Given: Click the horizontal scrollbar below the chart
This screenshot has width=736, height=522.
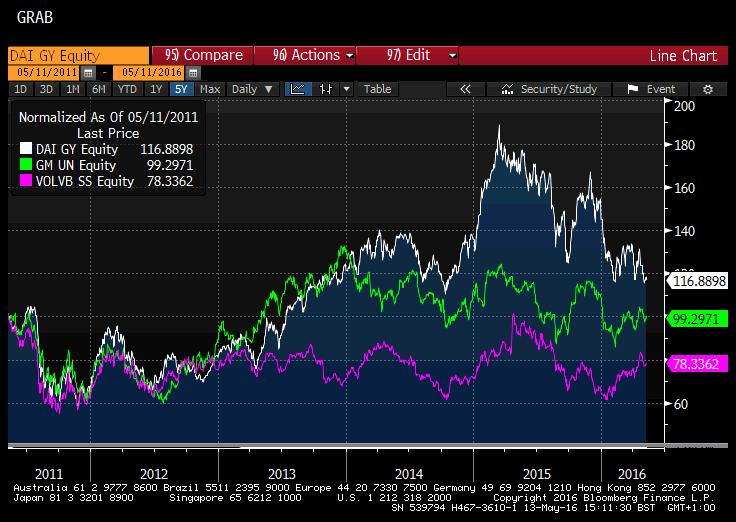Looking at the screenshot, I should [x=368, y=445].
